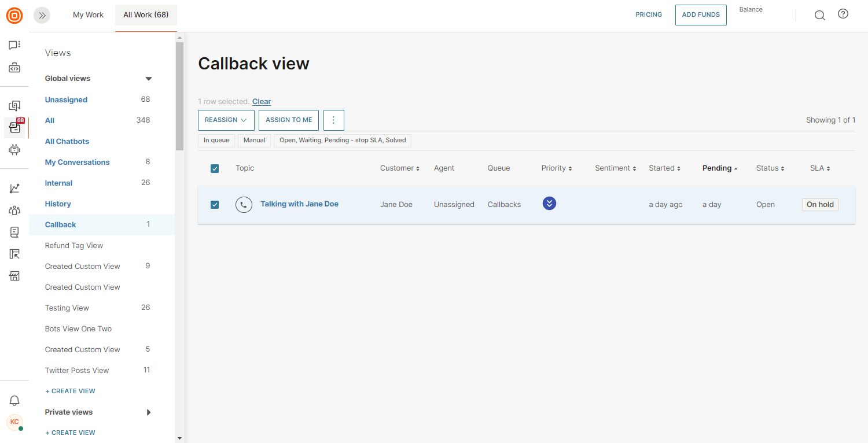Click the low priority chevron badge

point(549,204)
